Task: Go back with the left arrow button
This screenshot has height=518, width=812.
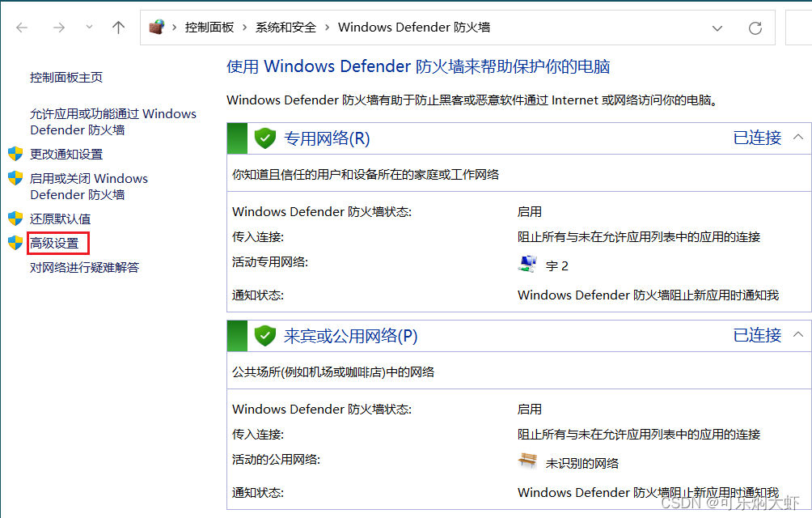Action: (22, 28)
